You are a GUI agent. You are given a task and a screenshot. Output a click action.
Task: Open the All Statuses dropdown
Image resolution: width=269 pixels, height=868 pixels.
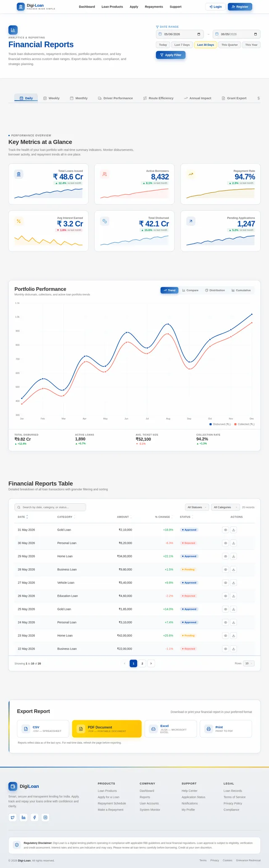pos(197,507)
